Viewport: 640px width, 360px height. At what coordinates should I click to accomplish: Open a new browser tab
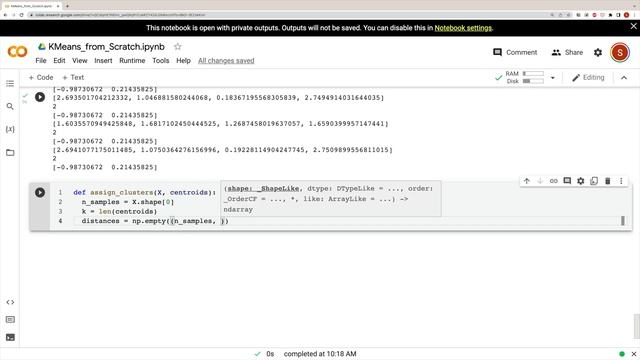(67, 6)
